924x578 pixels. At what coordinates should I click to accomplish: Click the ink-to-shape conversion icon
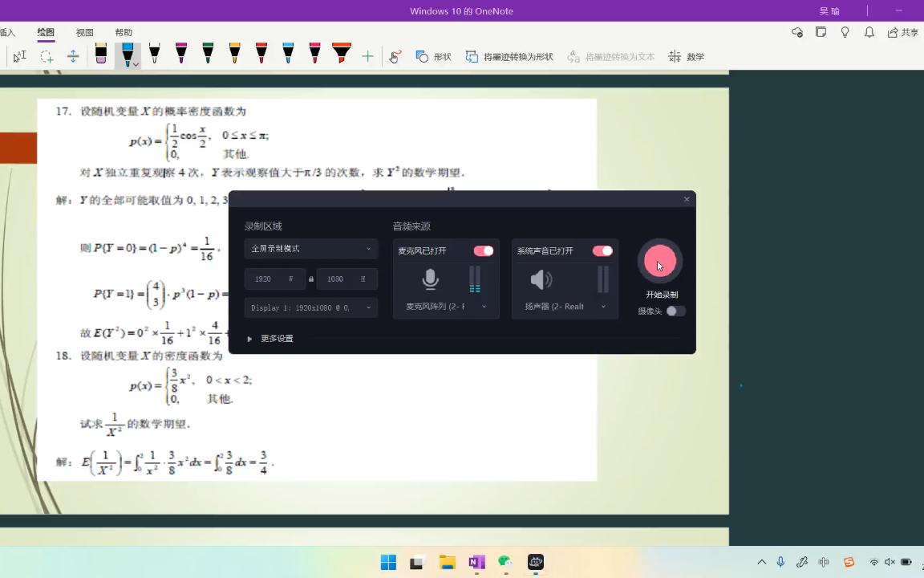coord(472,56)
